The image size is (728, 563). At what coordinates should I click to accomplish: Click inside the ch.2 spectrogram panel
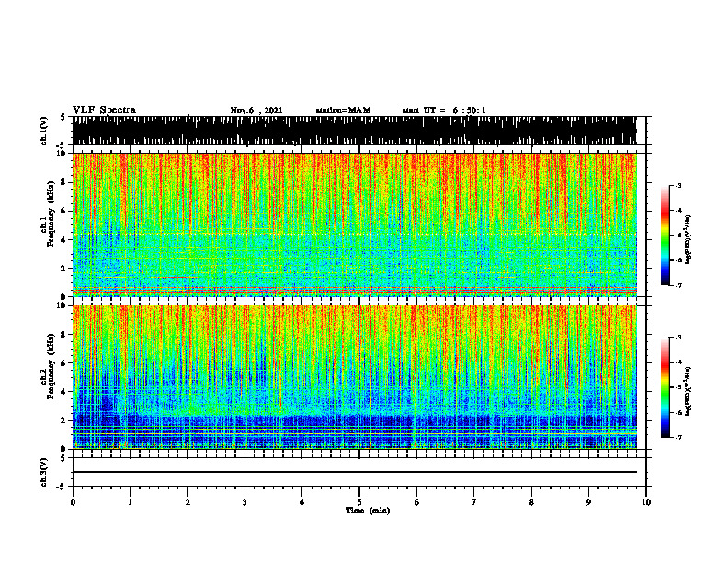(x=354, y=377)
